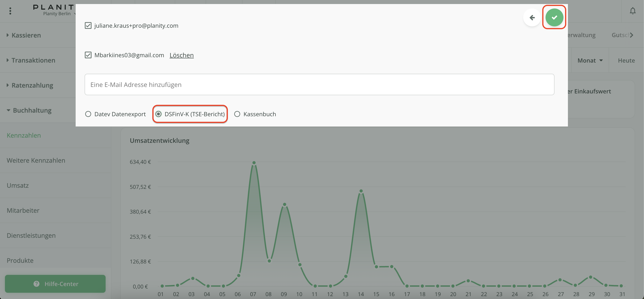Click the chart peak point on day 07

(x=254, y=163)
